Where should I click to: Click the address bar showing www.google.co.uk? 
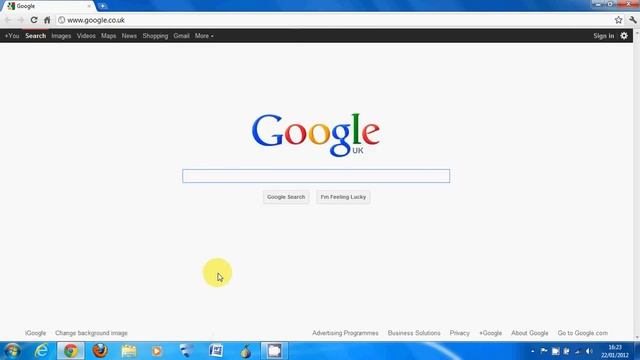[x=335, y=20]
